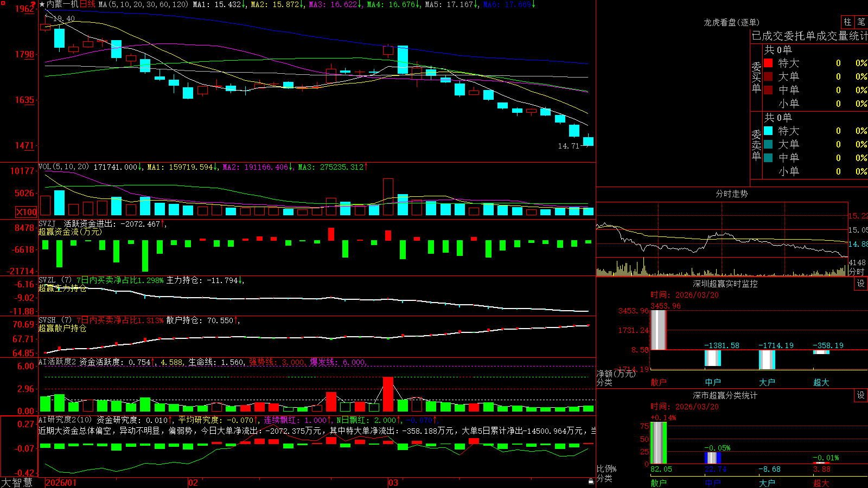The width and height of the screenshot is (868, 488).
Task: Click the 超赢资金流(万元) legend label
Action: point(70,232)
